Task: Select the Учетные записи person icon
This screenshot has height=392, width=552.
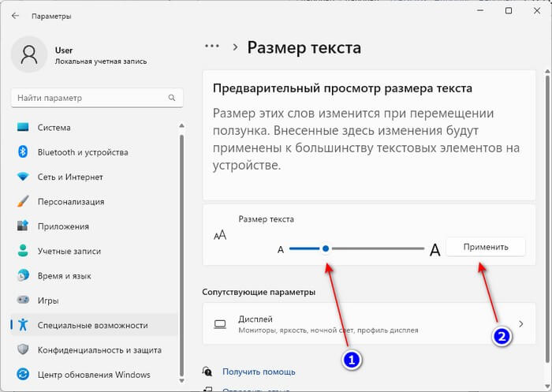Action: [23, 250]
